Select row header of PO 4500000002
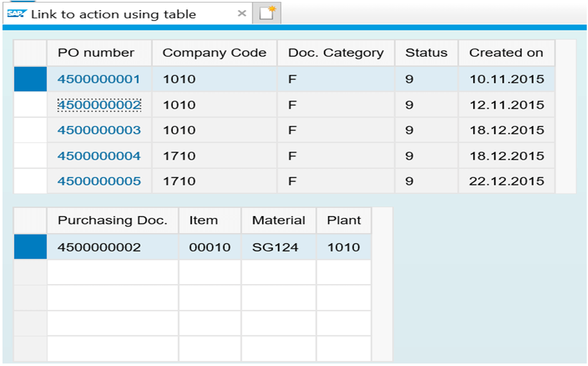This screenshot has height=366, width=588. tap(31, 105)
